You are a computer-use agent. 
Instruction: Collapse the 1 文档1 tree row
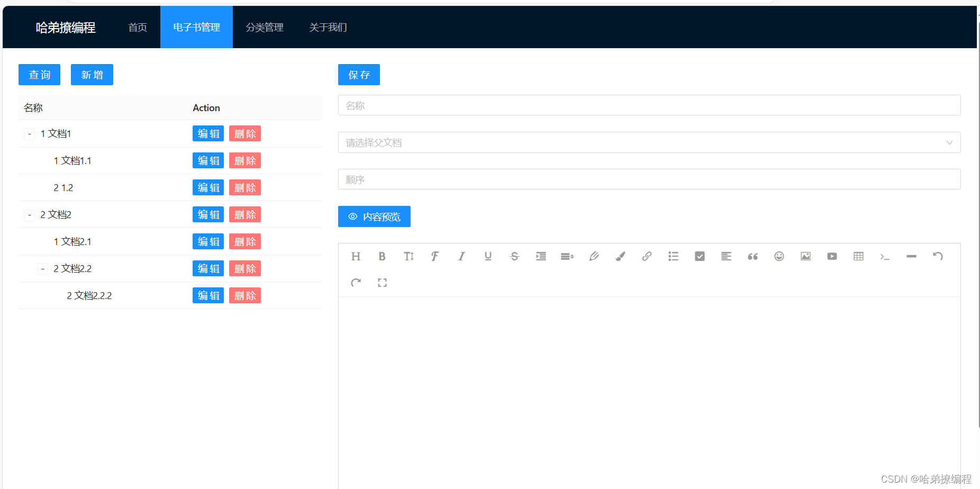point(30,134)
